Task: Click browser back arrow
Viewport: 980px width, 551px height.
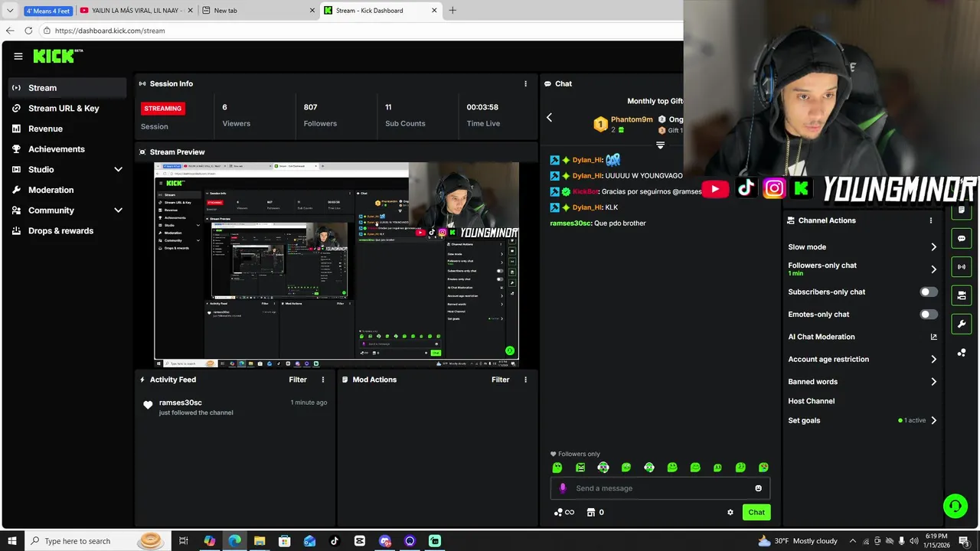Action: [x=10, y=31]
